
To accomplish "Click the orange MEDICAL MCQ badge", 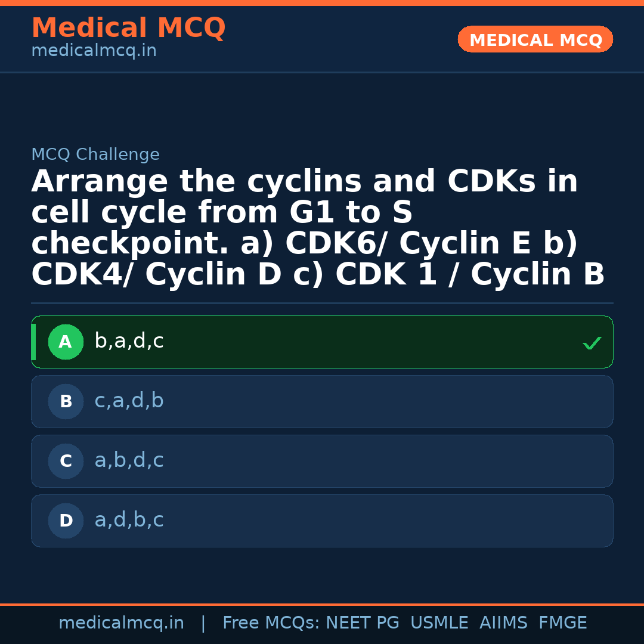I will 535,39.
